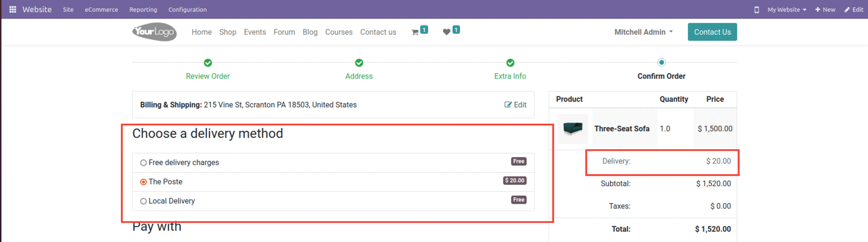Click the Website app title

point(37,10)
